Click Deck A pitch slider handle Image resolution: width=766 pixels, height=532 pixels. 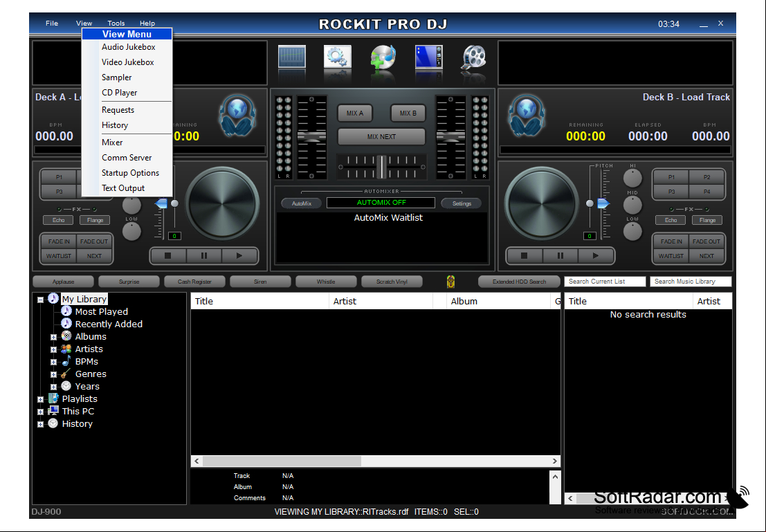pos(162,203)
